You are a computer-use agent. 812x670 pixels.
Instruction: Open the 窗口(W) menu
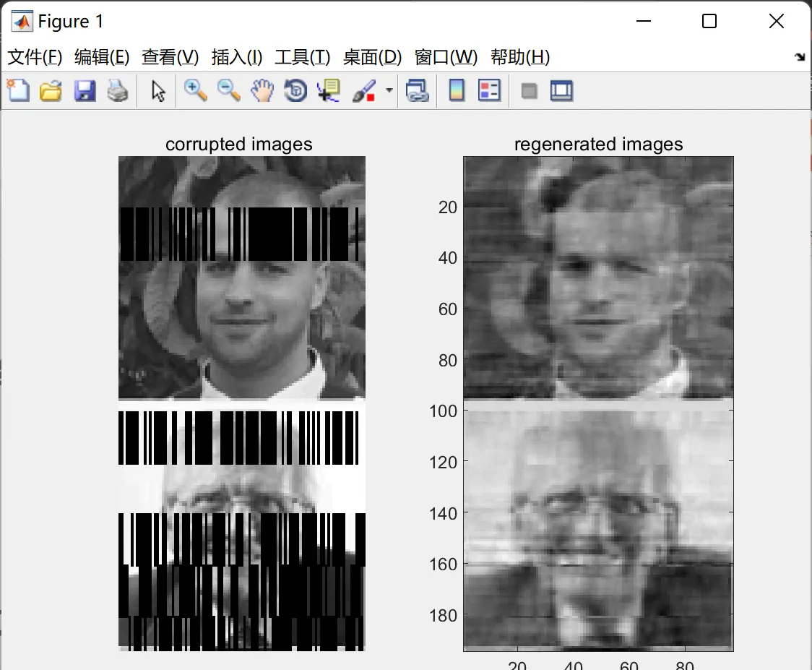click(446, 57)
